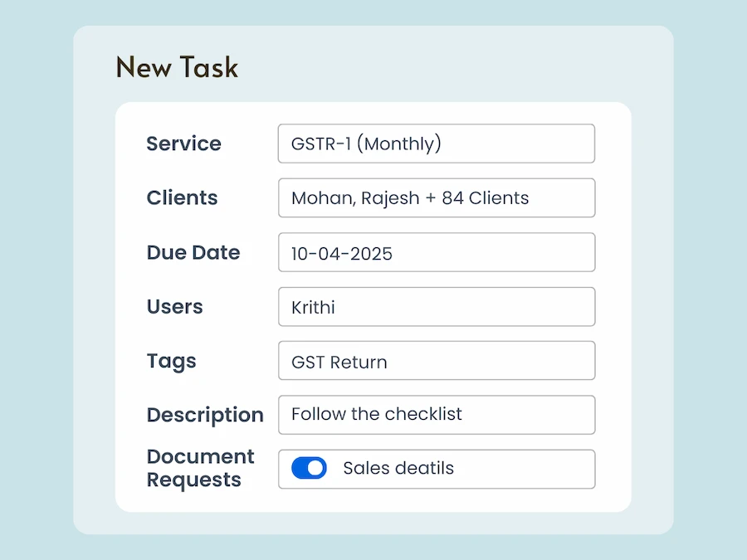Click the Due Date label
The height and width of the screenshot is (560, 747).
coord(193,252)
